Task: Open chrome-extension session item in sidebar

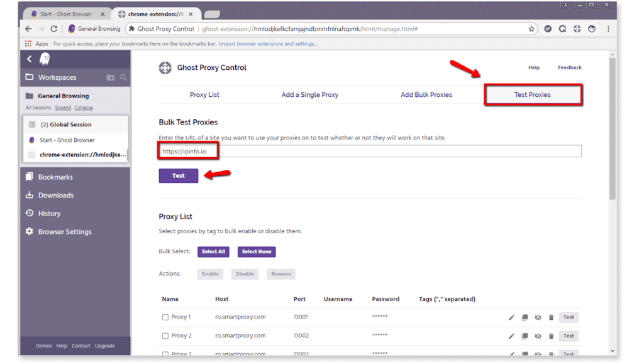Action: click(76, 155)
